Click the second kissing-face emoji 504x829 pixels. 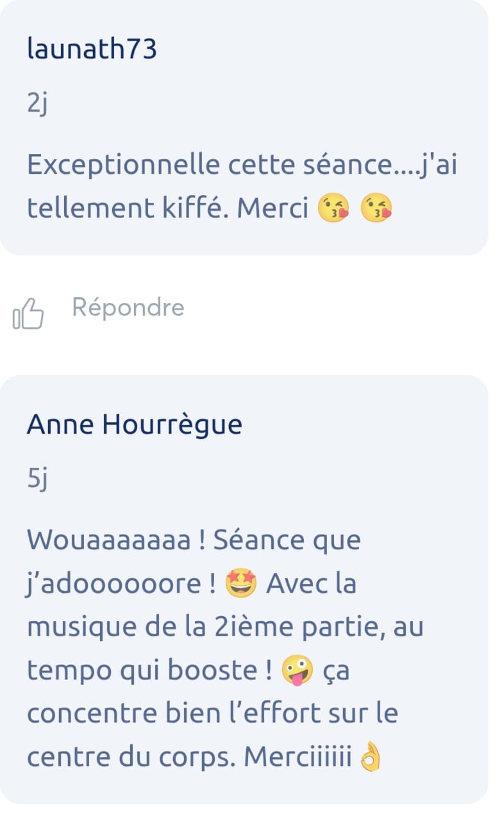pos(376,209)
